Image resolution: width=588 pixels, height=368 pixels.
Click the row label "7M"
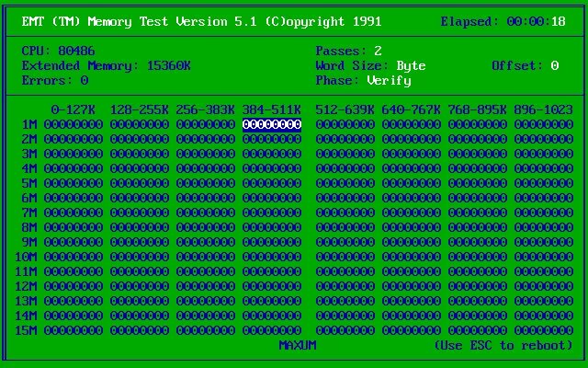click(x=29, y=213)
